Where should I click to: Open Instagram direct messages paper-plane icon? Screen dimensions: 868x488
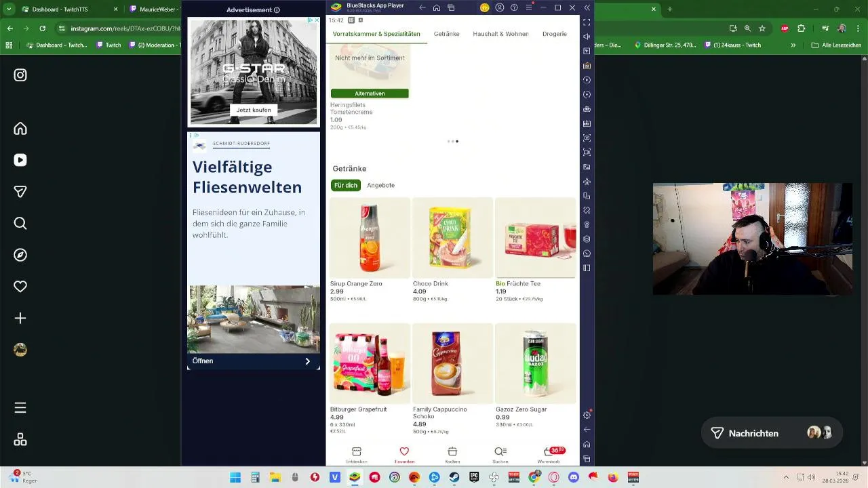[x=20, y=192]
